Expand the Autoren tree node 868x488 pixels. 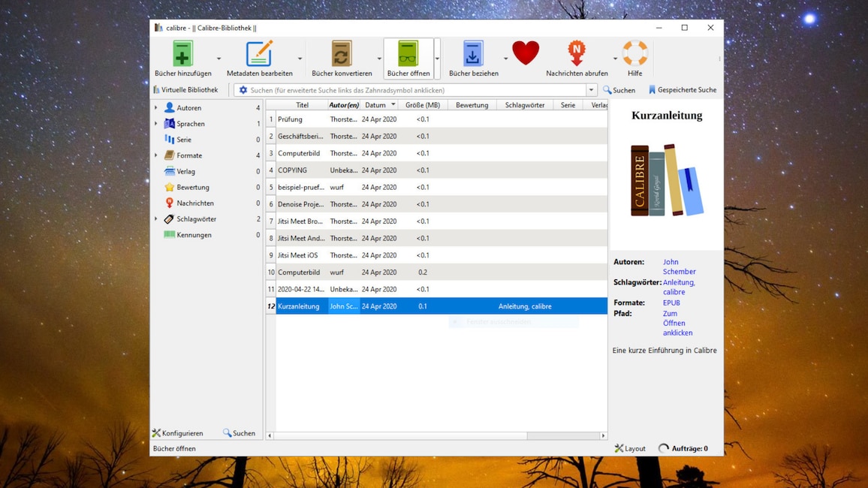(x=156, y=108)
